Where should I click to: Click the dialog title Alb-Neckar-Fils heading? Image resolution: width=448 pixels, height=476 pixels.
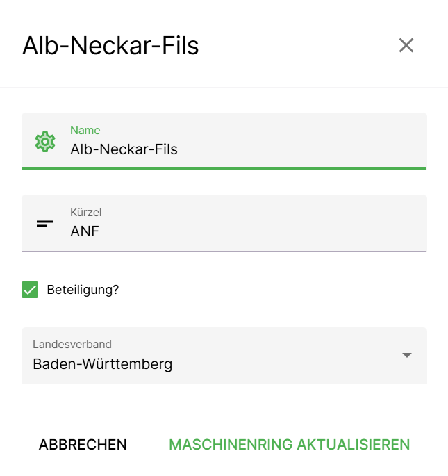click(x=110, y=45)
